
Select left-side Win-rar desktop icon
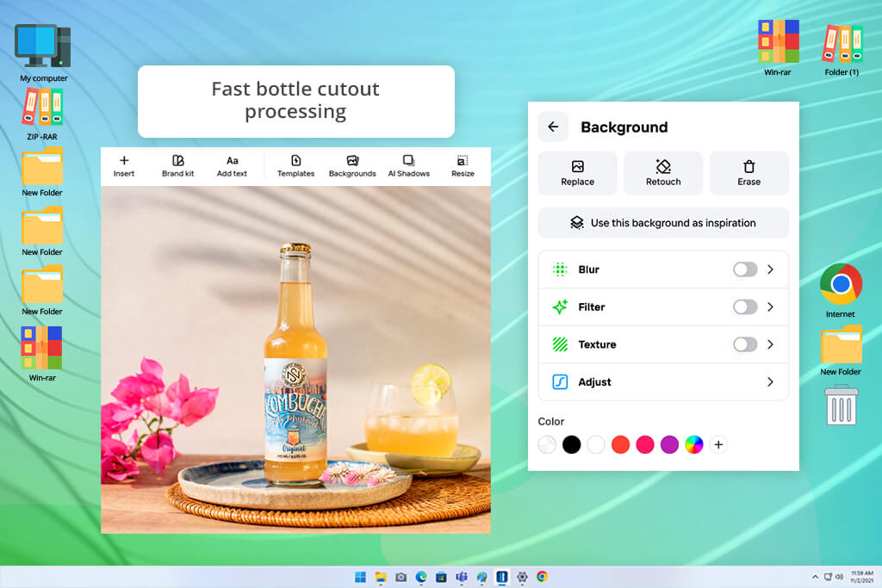[x=42, y=354]
